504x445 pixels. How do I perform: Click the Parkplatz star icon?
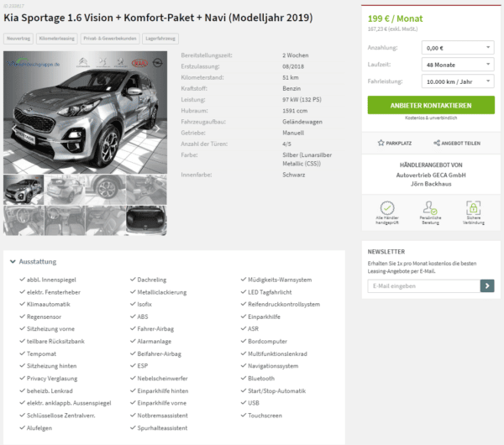381,143
